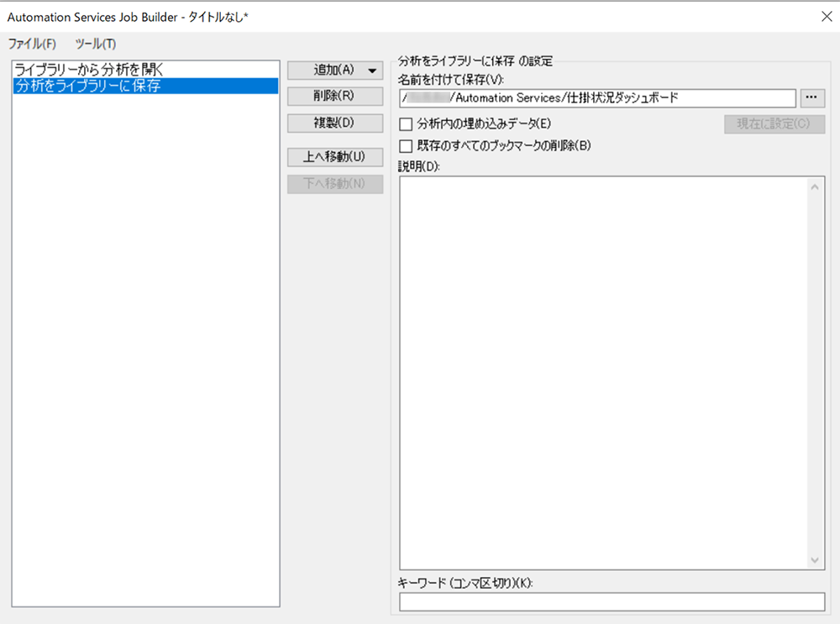Close the Job Builder window
This screenshot has height=624, width=840.
[827, 17]
